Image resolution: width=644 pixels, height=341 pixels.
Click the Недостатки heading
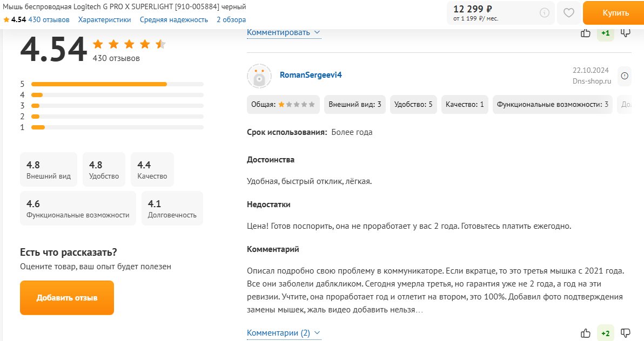coord(269,204)
